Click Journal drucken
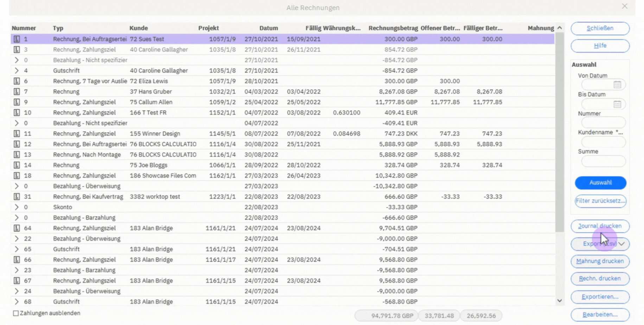 pyautogui.click(x=600, y=226)
